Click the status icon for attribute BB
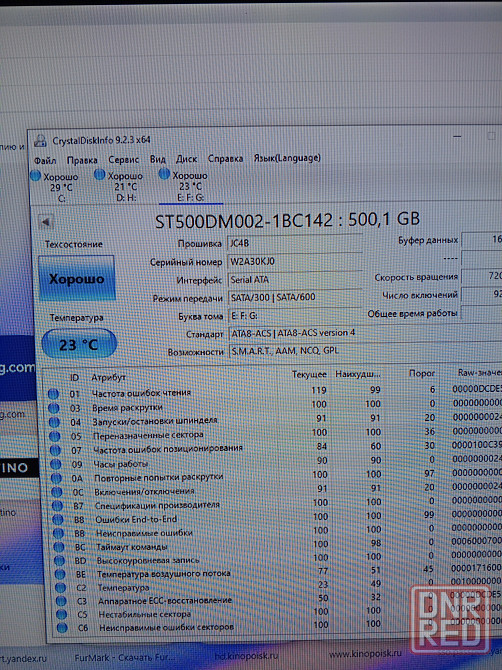Viewport: 502px width, 670px height. pos(59,533)
